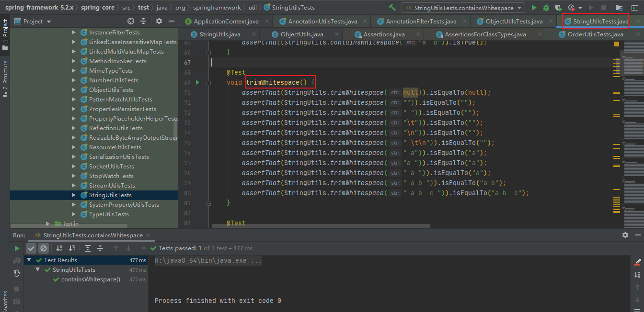Collapse the Test Results root node
The image size is (644, 312).
tap(30, 260)
